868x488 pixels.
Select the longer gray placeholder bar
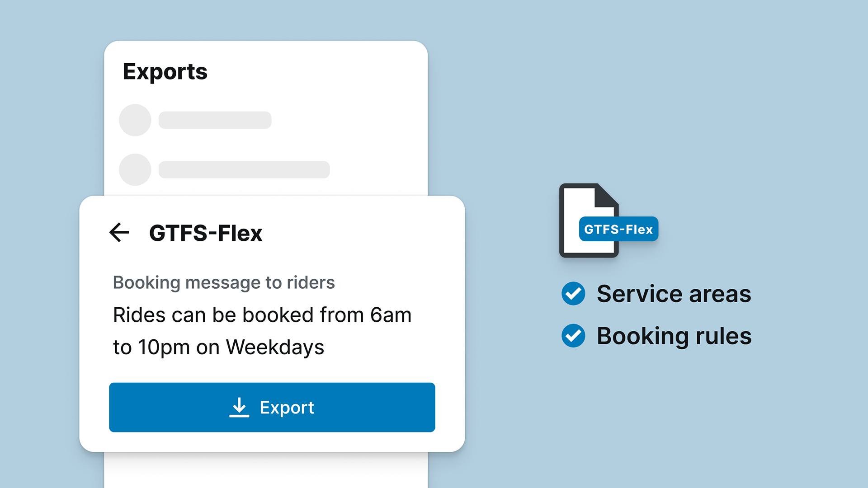[244, 169]
